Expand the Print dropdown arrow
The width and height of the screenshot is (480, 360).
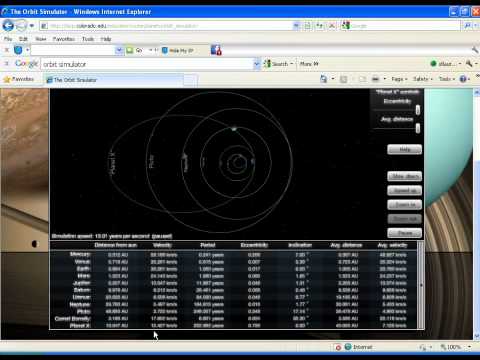[385, 79]
